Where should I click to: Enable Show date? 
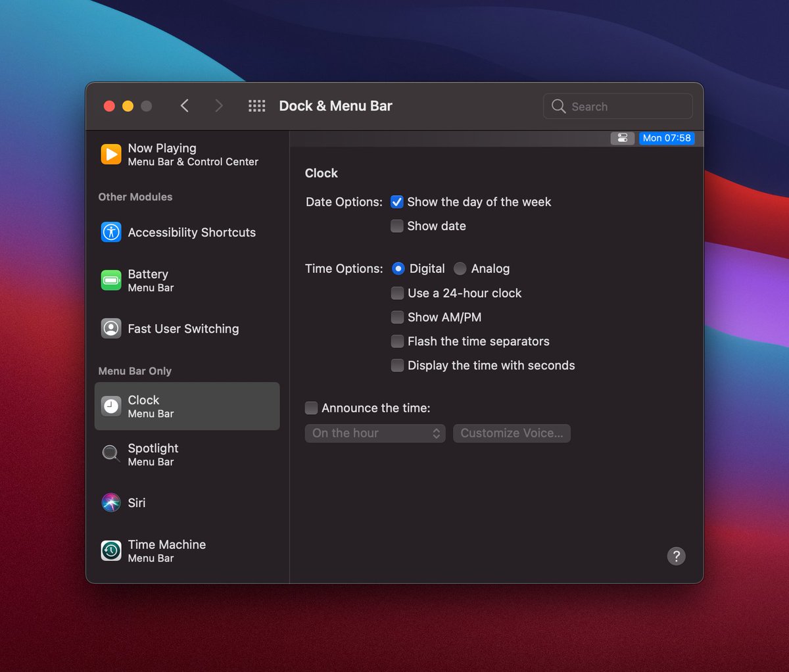click(x=397, y=226)
